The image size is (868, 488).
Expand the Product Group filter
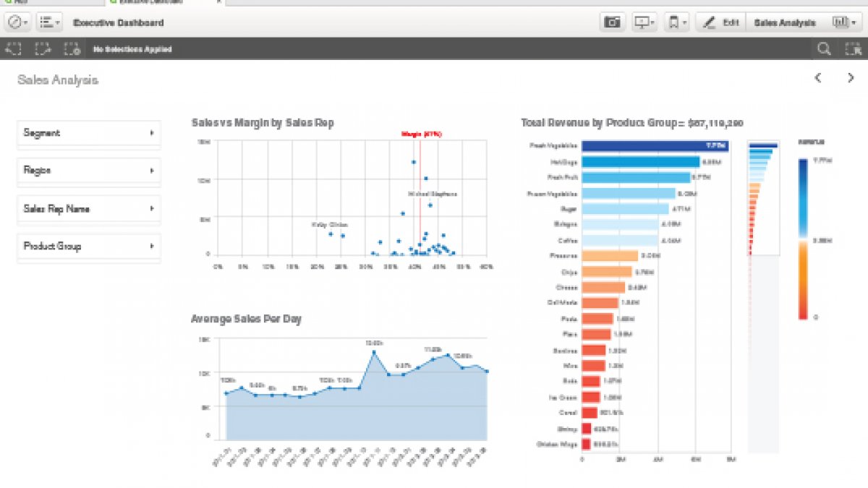coord(88,247)
